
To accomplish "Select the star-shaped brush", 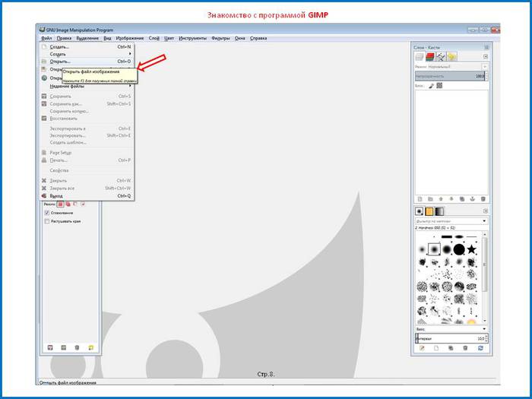I will click(471, 250).
